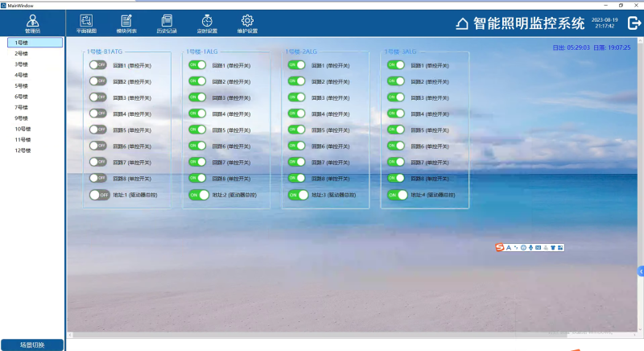Turn off 回路5 switch in 1号楼-3ALG
The height and width of the screenshot is (351, 644).
click(396, 130)
